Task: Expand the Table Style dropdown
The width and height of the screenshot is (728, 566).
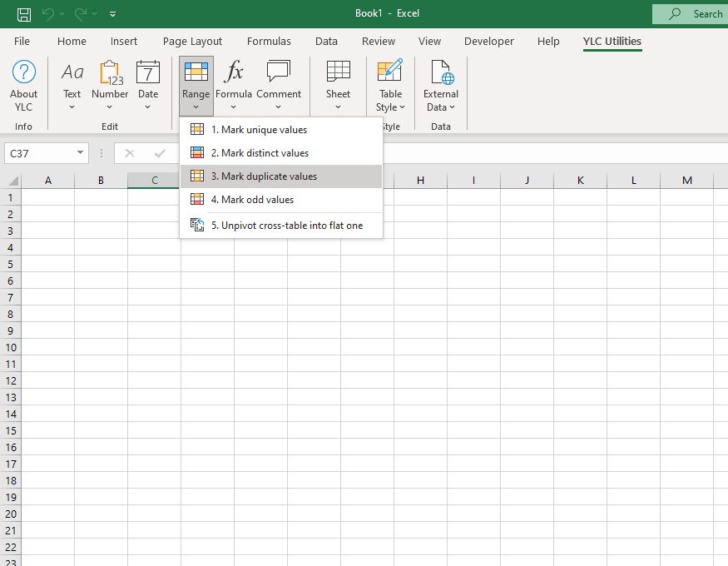Action: (x=390, y=100)
